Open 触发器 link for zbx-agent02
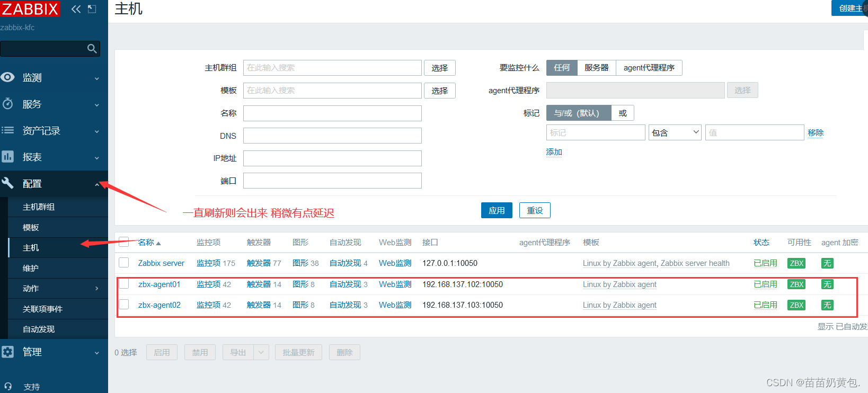The width and height of the screenshot is (868, 393). pyautogui.click(x=259, y=305)
